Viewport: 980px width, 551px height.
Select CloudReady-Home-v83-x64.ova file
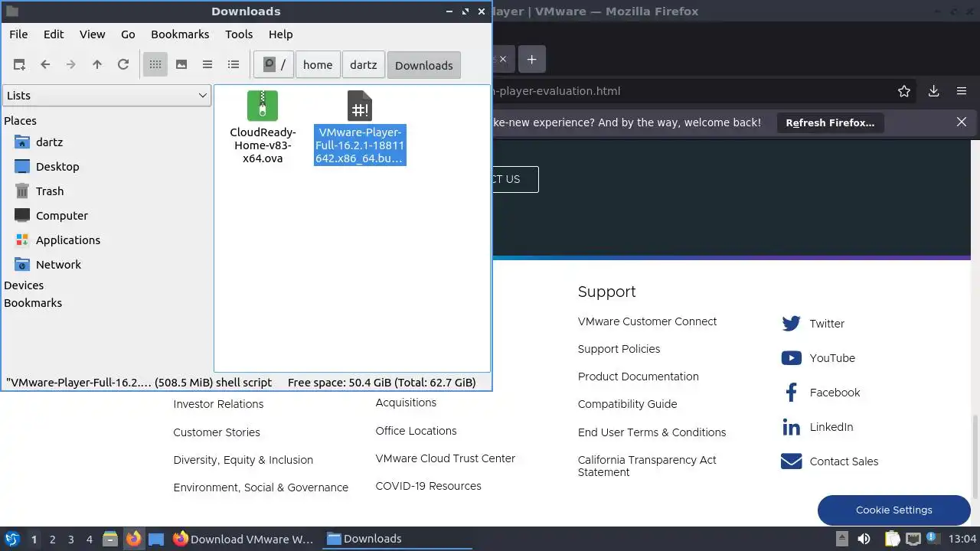tap(263, 128)
